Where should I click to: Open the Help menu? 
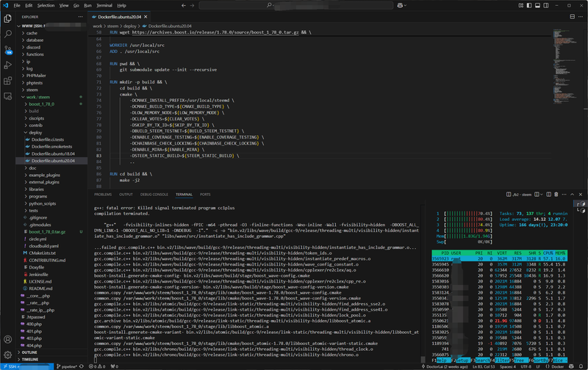[x=121, y=5]
